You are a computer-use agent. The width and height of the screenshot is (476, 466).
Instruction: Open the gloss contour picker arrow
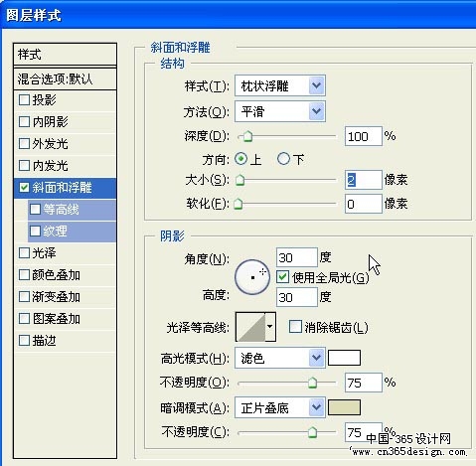[270, 327]
